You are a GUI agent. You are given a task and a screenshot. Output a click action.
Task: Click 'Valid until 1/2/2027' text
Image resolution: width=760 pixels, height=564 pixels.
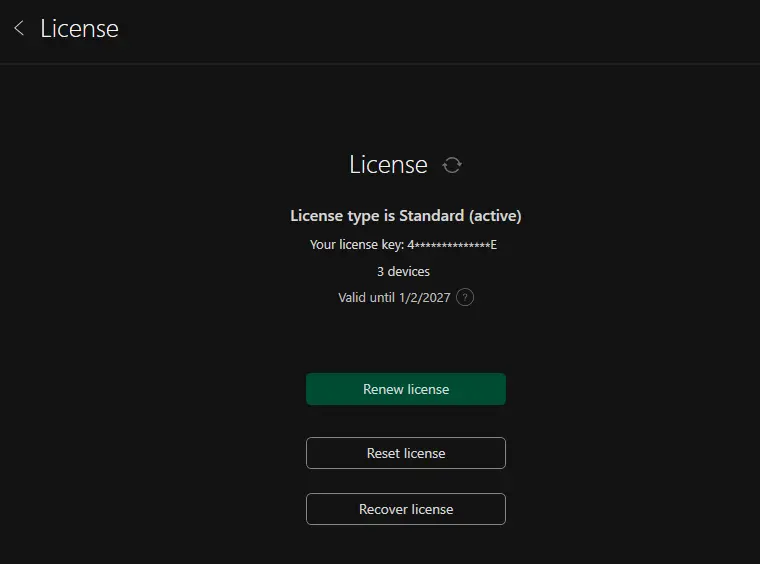tap(394, 298)
